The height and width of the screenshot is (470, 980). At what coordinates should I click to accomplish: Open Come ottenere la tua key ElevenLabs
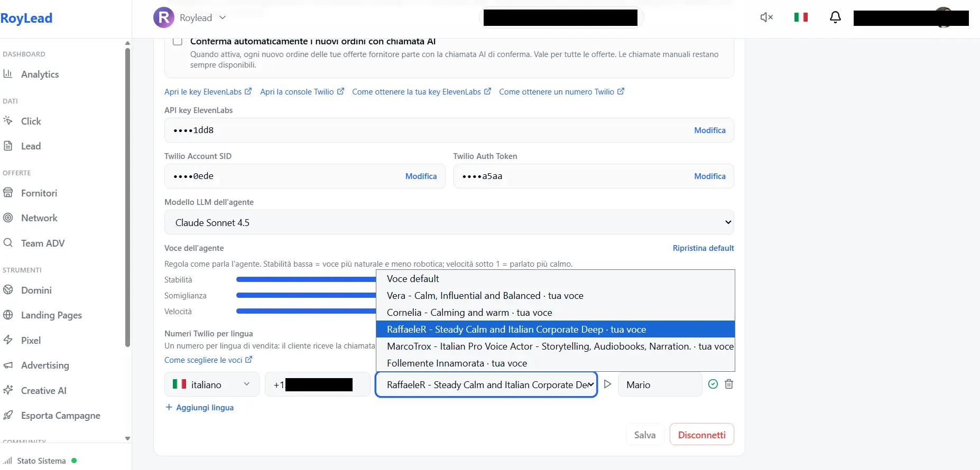coord(421,91)
